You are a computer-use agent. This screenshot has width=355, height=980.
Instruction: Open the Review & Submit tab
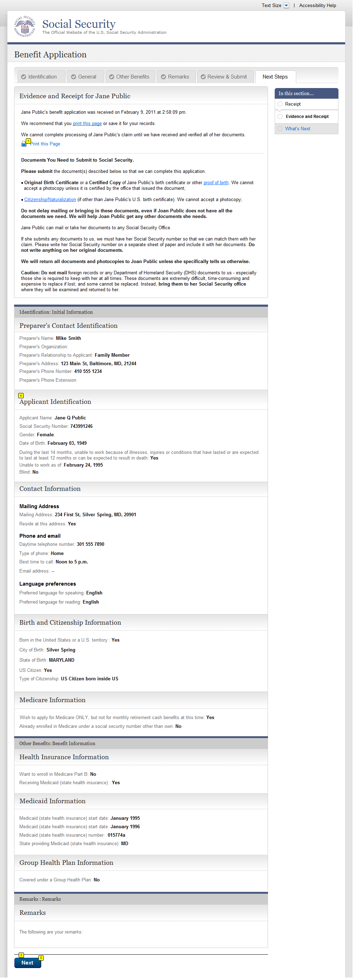click(227, 77)
